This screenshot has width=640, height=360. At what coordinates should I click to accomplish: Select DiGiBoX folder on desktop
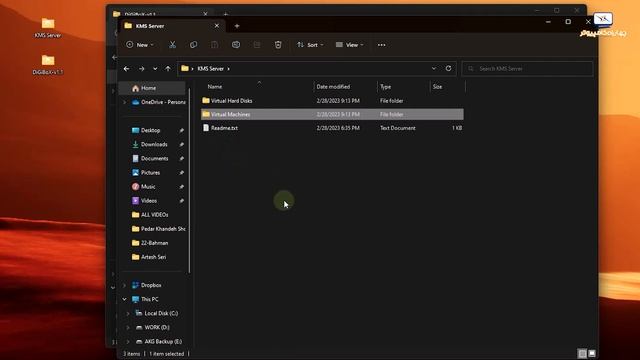48,64
